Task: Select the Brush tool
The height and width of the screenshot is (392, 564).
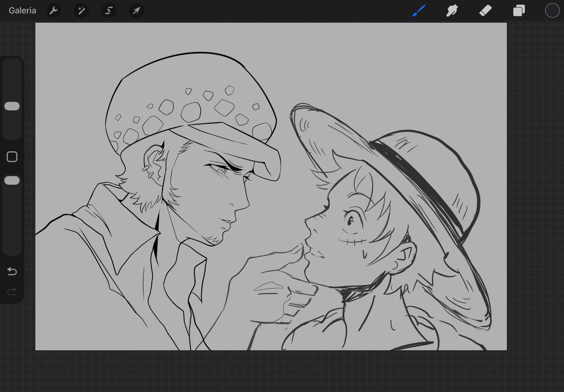Action: pos(418,10)
